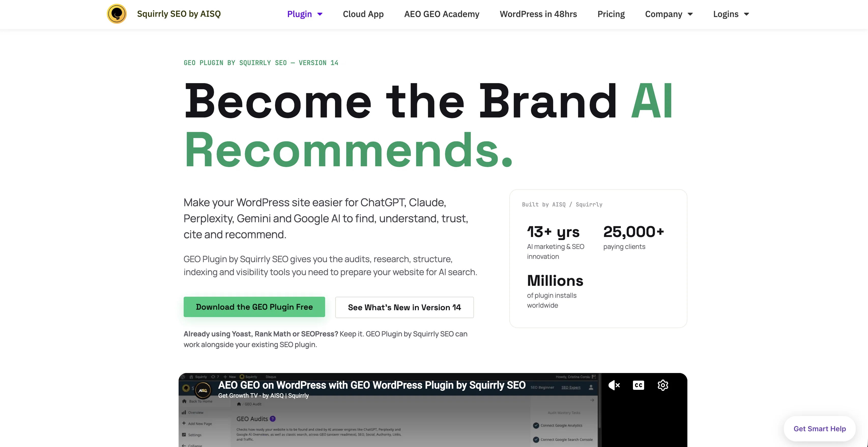Click the AISQ channel avatar on video
The width and height of the screenshot is (868, 447).
(x=203, y=390)
